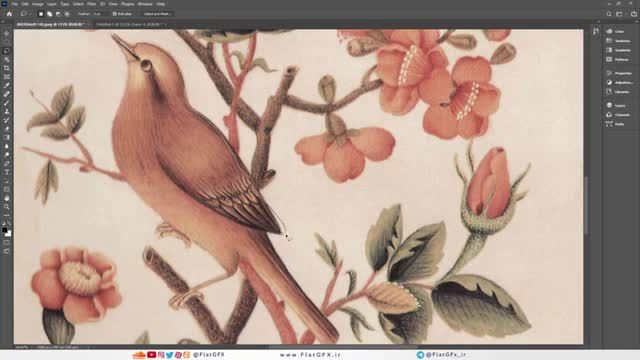Select the Move tool
The image size is (640, 360).
[x=7, y=33]
